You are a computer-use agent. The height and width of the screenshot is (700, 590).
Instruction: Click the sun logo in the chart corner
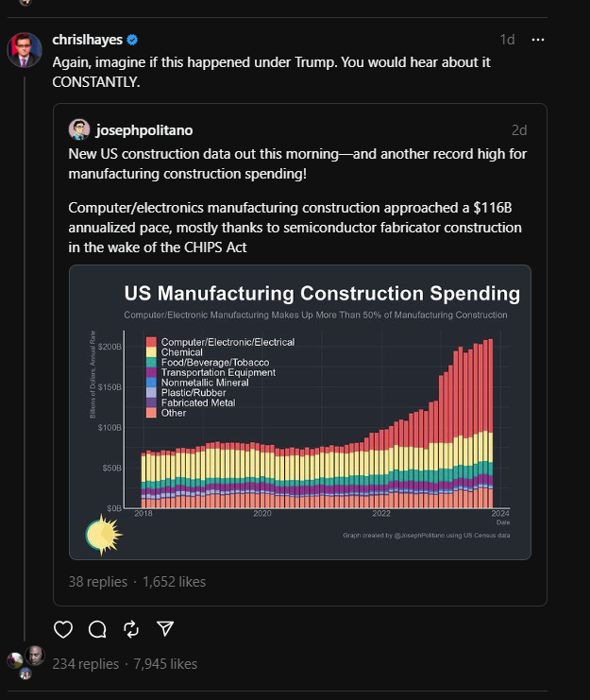point(101,536)
